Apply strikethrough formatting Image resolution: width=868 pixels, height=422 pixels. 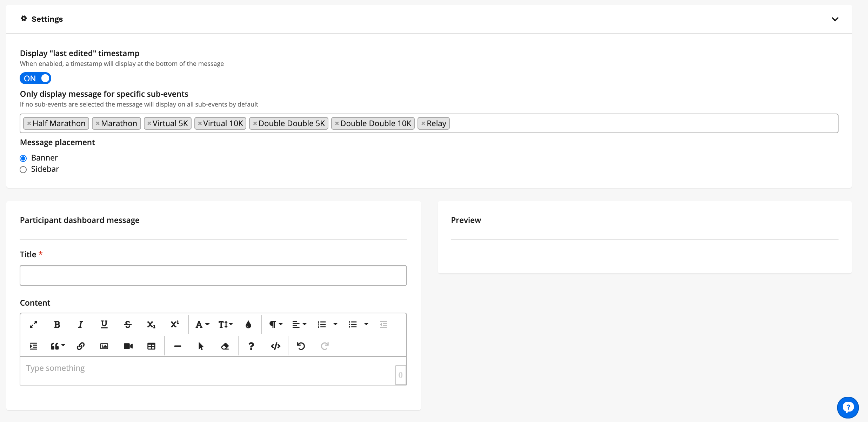(128, 325)
